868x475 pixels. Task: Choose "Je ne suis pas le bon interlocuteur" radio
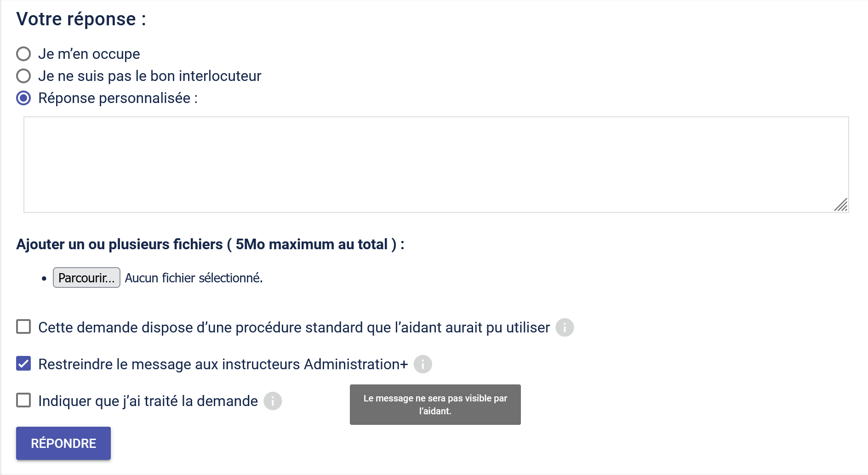[x=23, y=76]
